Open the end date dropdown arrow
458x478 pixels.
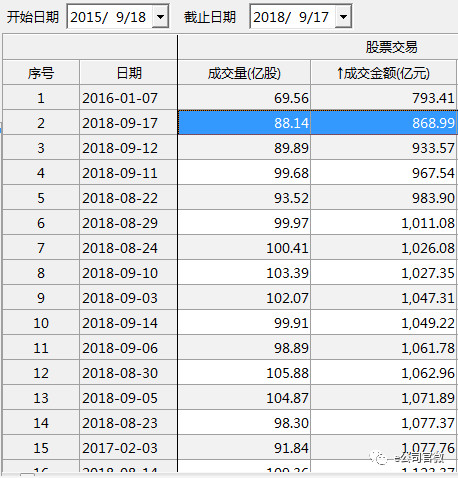point(343,16)
